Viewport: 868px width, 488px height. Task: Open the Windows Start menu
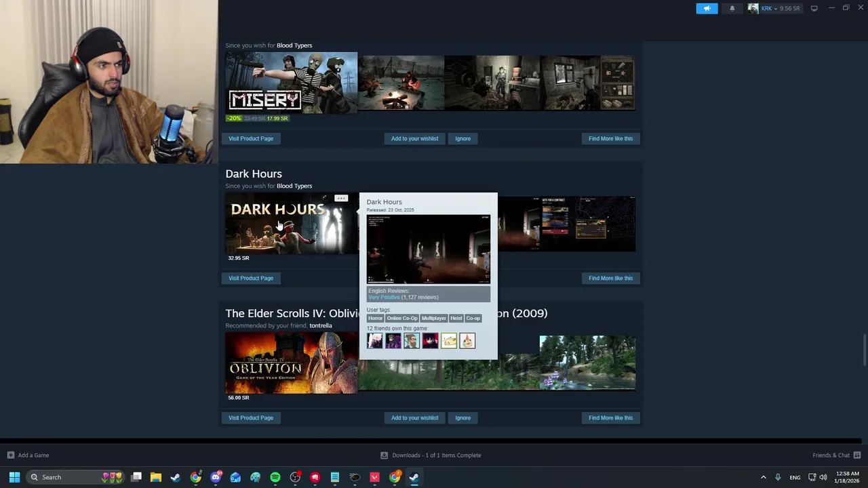14,477
